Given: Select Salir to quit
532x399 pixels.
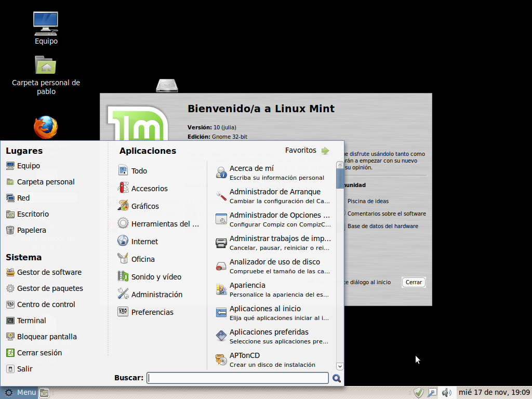Looking at the screenshot, I should tap(19, 369).
